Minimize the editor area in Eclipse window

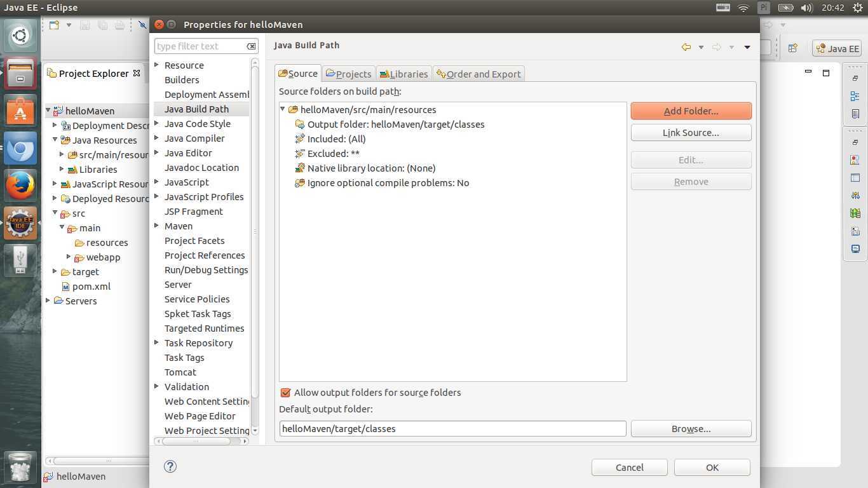[x=808, y=72]
